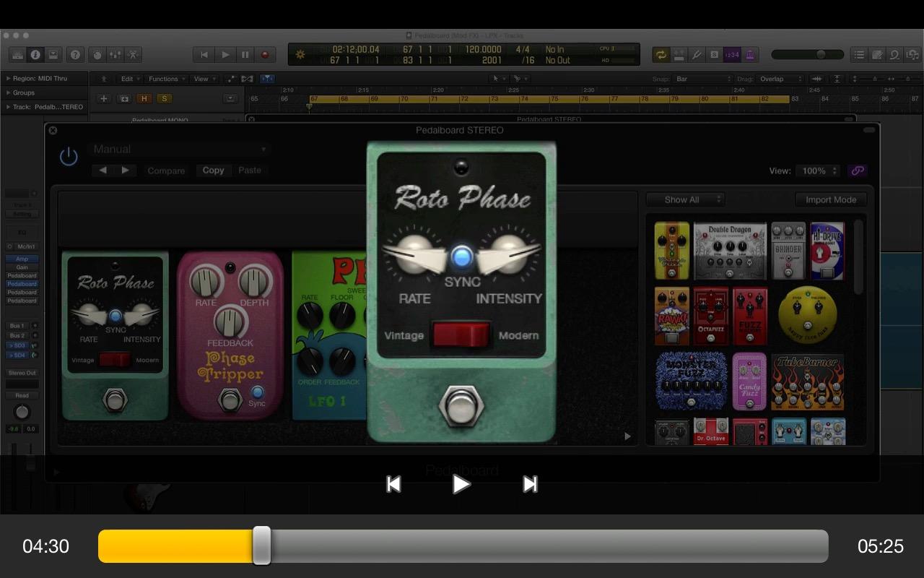Toggle the global Hide H button
Screen dimensions: 924x578
(x=144, y=98)
